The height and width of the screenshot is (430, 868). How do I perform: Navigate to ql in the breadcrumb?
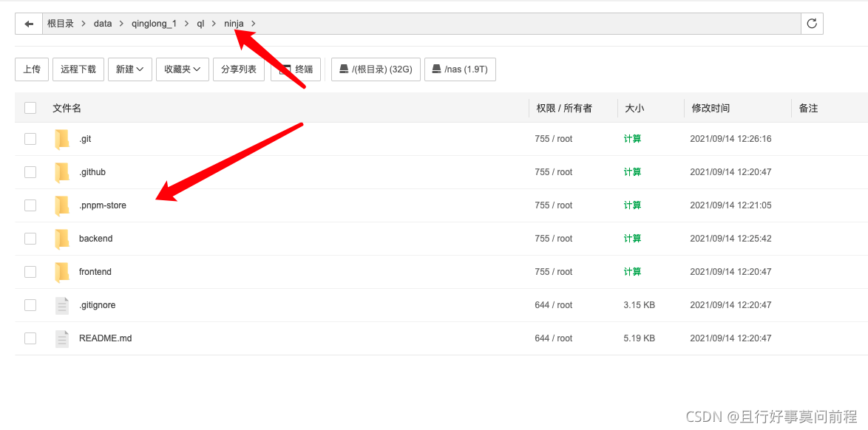click(x=200, y=24)
